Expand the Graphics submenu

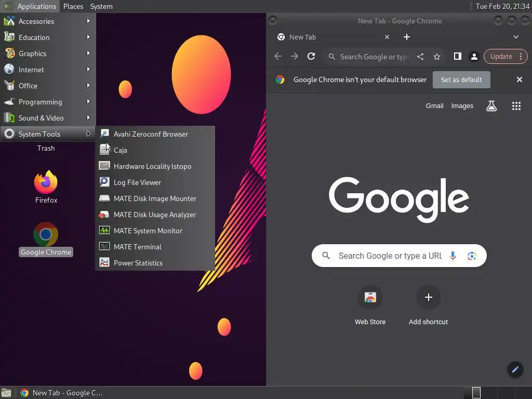pyautogui.click(x=47, y=54)
